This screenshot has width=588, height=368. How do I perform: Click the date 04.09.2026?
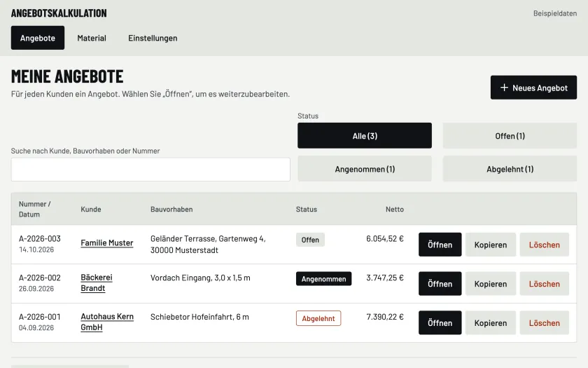pyautogui.click(x=36, y=327)
